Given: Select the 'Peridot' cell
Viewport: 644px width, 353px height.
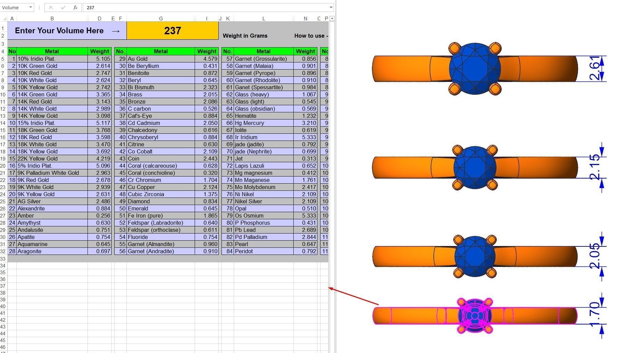Looking at the screenshot, I should pyautogui.click(x=264, y=251).
